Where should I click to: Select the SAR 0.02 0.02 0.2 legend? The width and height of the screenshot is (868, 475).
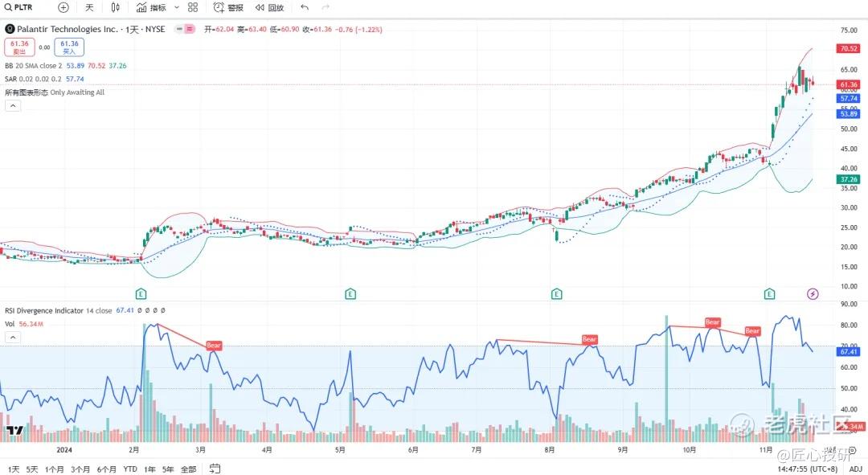click(x=33, y=79)
